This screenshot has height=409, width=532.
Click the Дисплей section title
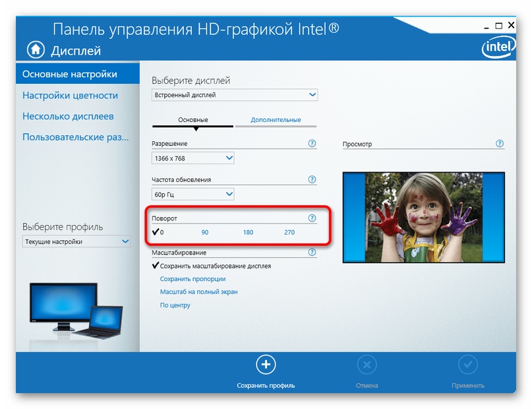76,51
